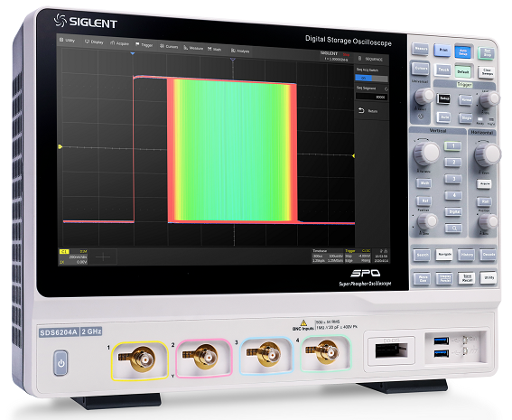Click the zoom magnifier button in Vertical section
This screenshot has width=512, height=420.
(453, 229)
